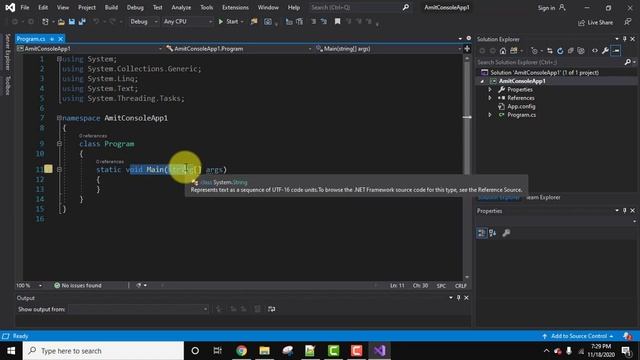Click the Visual Studio search magnifier icon

click(x=406, y=7)
